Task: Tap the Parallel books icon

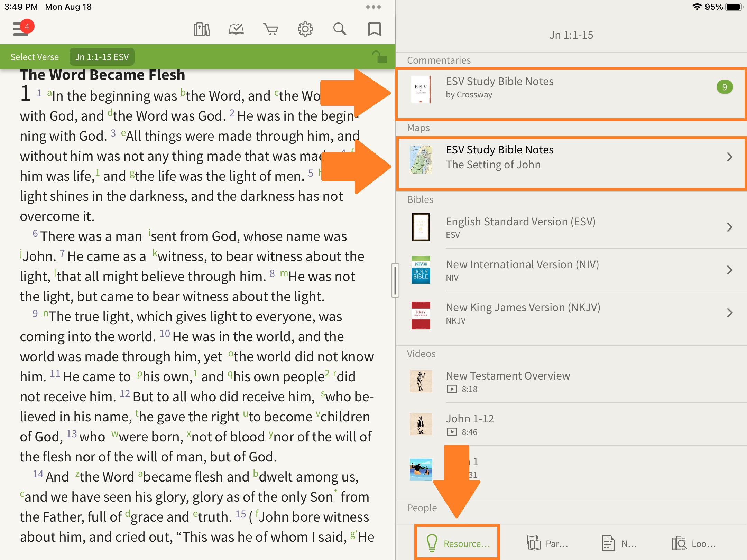Action: (x=533, y=543)
